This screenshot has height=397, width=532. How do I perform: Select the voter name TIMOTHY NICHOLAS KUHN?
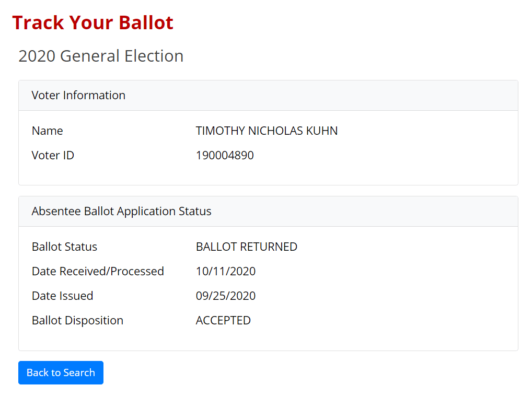pyautogui.click(x=267, y=131)
